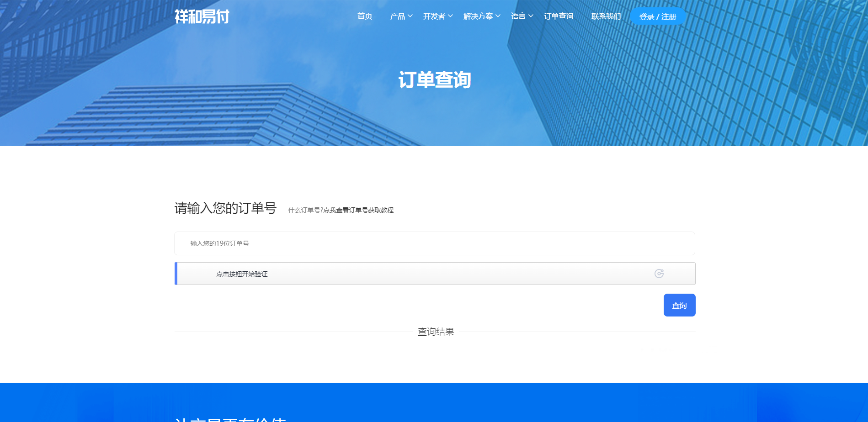Click the chevron arrow beside 语言
Screen dimensions: 868x422
531,16
